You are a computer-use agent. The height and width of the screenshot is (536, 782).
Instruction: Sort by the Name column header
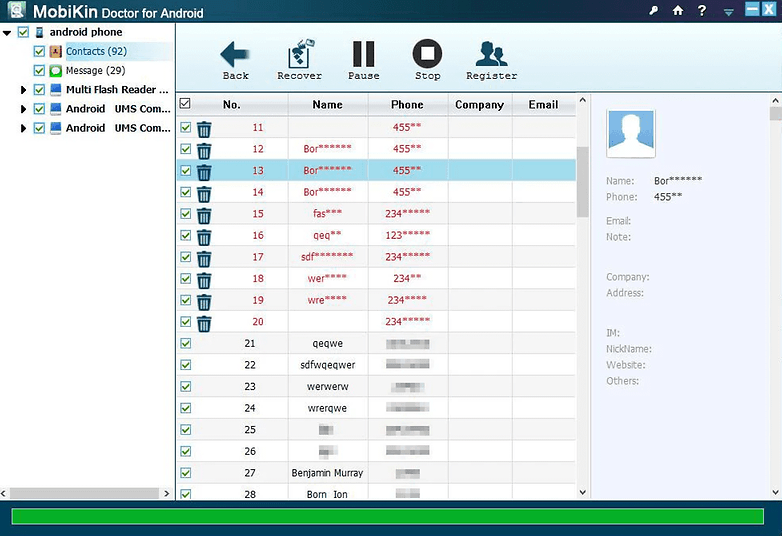(327, 105)
